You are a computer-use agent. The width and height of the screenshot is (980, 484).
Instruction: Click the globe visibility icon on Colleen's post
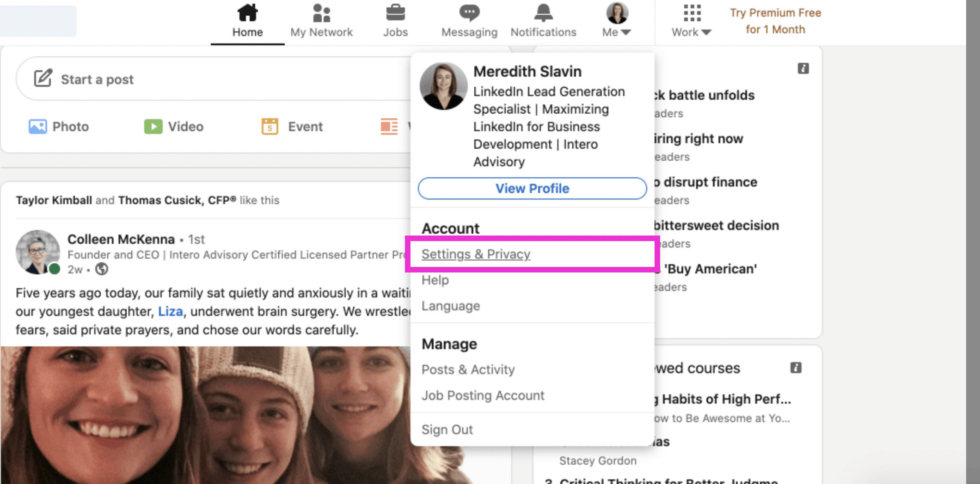pos(102,269)
